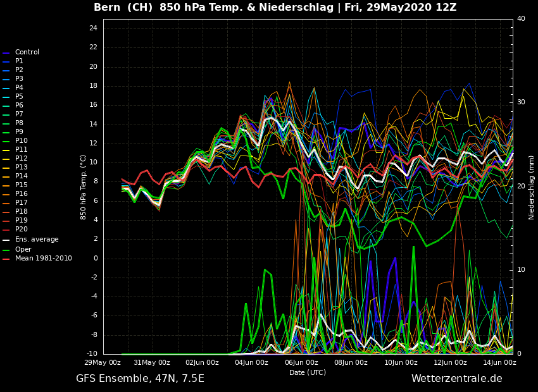Click the P10 legend label
538x392 pixels.
tap(21, 141)
